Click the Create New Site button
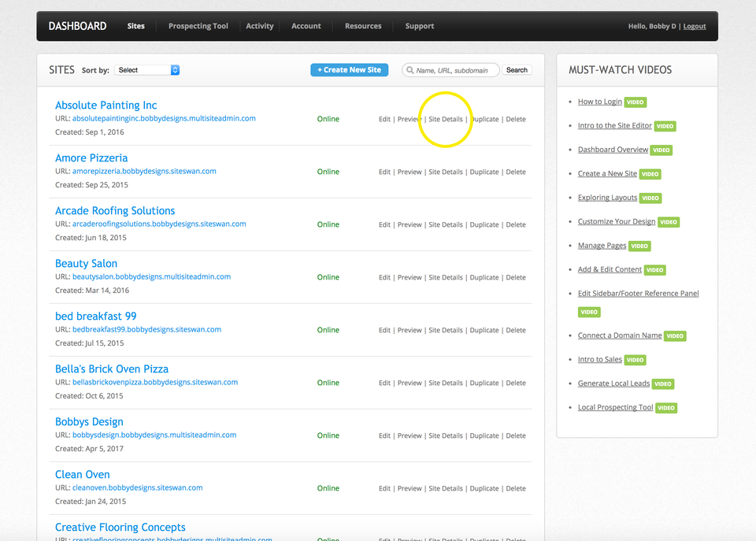The height and width of the screenshot is (541, 756). (349, 70)
